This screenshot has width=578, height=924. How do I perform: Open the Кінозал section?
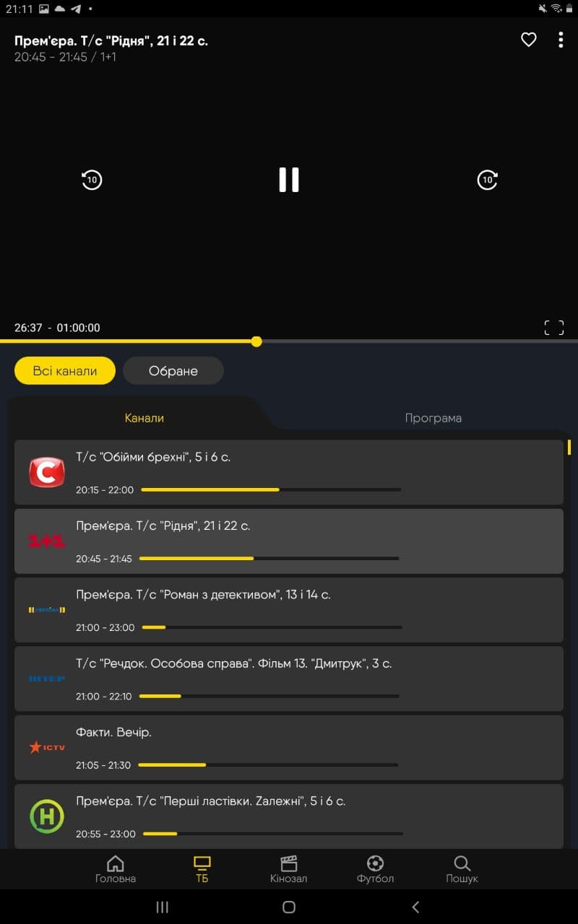coord(289,869)
